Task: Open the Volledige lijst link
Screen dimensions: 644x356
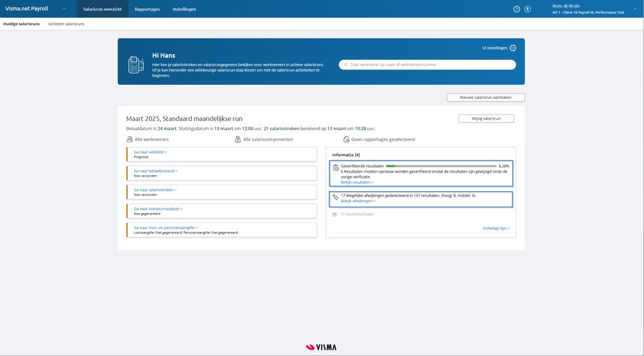Action: (x=496, y=229)
